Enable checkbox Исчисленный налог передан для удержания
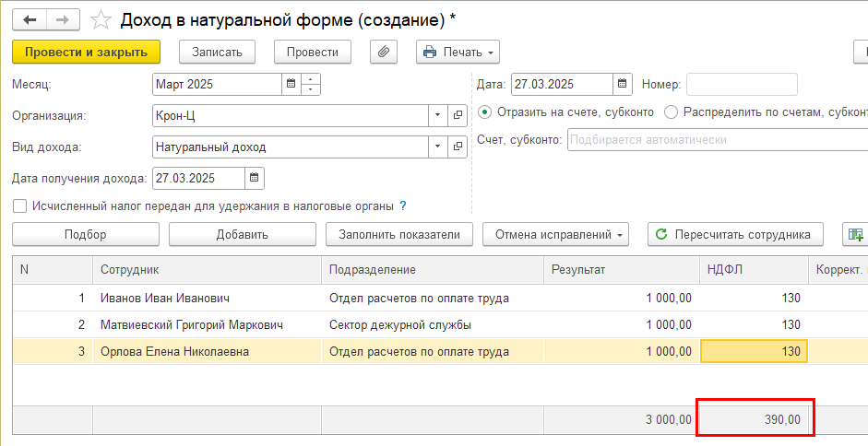 click(x=19, y=206)
